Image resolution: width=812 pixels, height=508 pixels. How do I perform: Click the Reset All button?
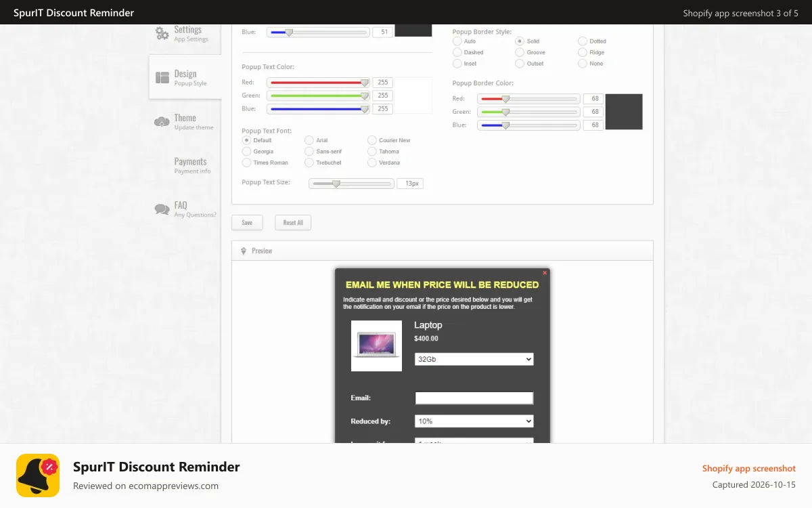click(293, 223)
